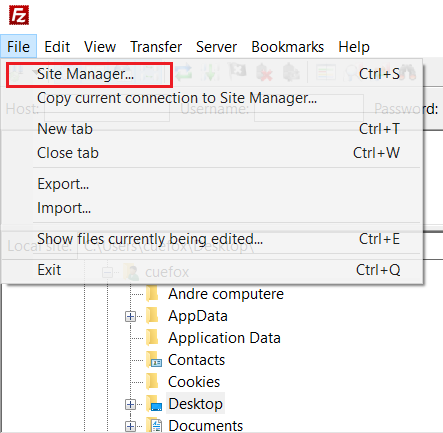The width and height of the screenshot is (443, 433).
Task: Select the Cookies folder
Action: (x=194, y=382)
